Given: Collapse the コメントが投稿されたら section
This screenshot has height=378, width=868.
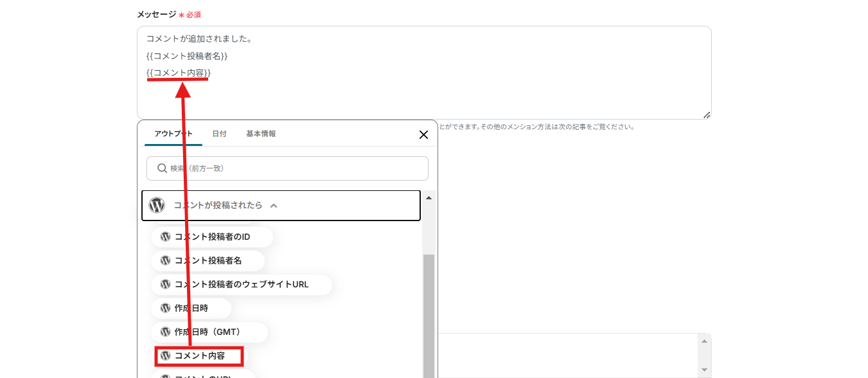Looking at the screenshot, I should [x=281, y=206].
